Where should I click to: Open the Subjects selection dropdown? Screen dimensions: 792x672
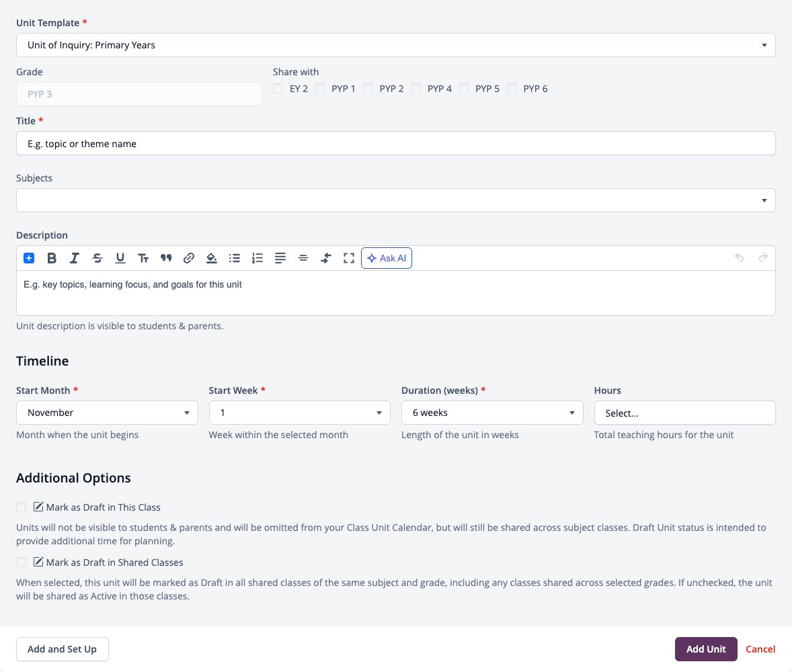click(395, 200)
